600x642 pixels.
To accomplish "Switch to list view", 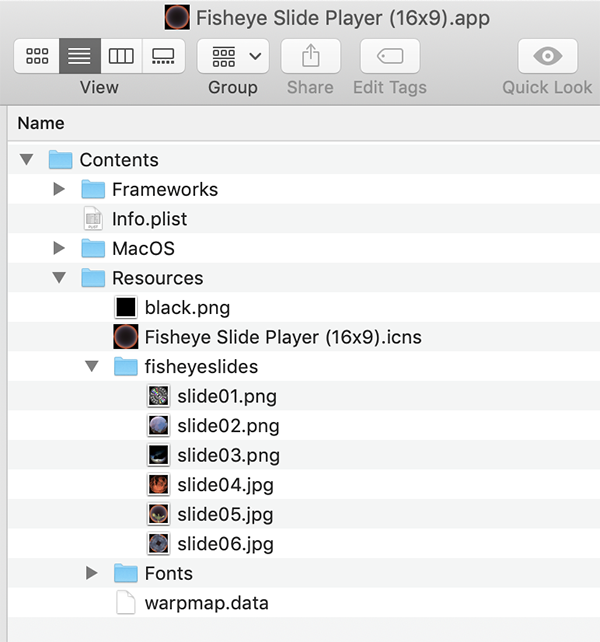I will [x=80, y=56].
